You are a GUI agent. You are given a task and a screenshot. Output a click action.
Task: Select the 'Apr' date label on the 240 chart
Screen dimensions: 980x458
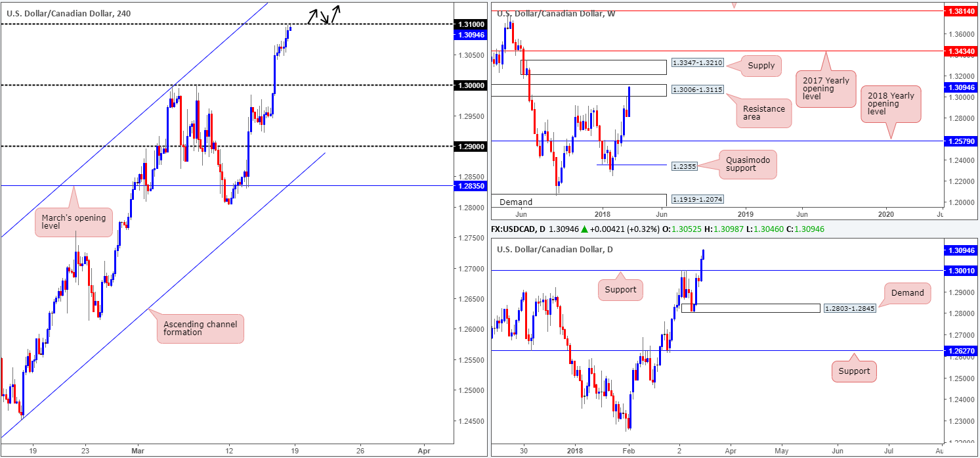424,451
